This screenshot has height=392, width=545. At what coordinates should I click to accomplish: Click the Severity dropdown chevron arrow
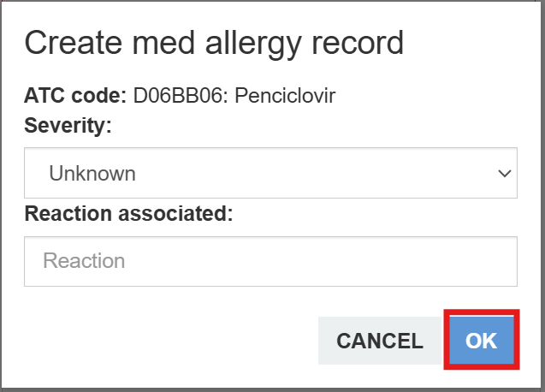tap(503, 174)
